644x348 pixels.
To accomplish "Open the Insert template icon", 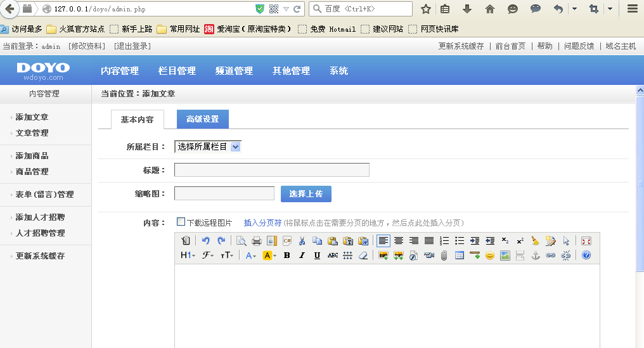I will pyautogui.click(x=272, y=241).
